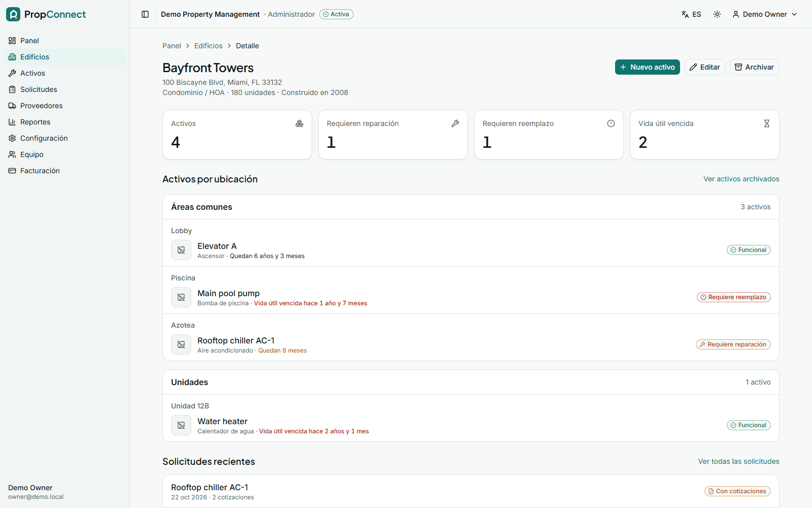Click the Nuevo activo button
Image resolution: width=812 pixels, height=508 pixels.
click(648, 67)
